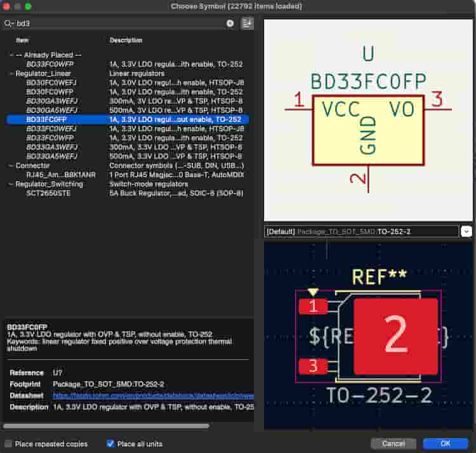Click description '300mA, 3.3V LDO' for BD33GA3WEFJ
Screen dimensions: 476x453
176,147
